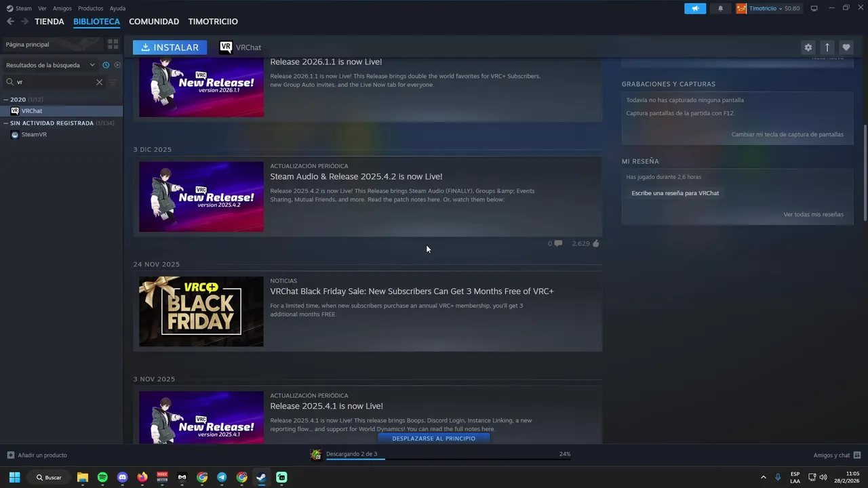The height and width of the screenshot is (488, 868).
Task: Go to Página principal
Action: [28, 44]
